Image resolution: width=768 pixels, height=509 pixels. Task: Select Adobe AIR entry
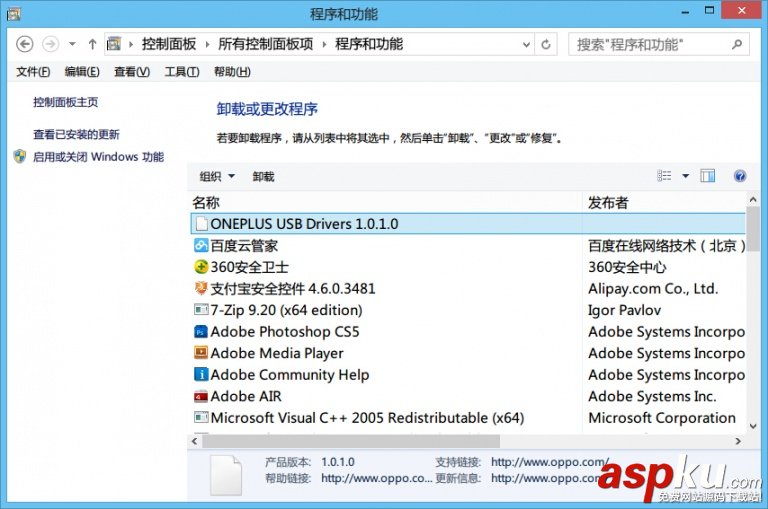coord(468,396)
